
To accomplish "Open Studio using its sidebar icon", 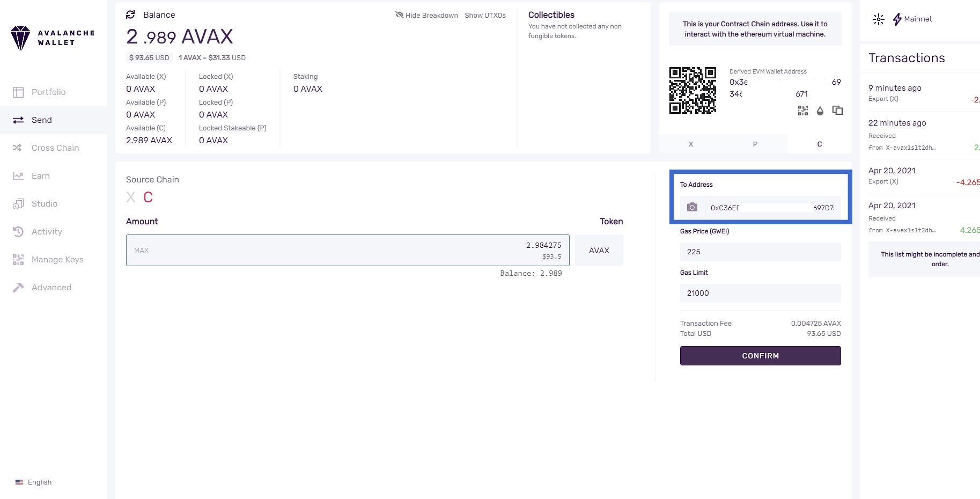I will 18,204.
